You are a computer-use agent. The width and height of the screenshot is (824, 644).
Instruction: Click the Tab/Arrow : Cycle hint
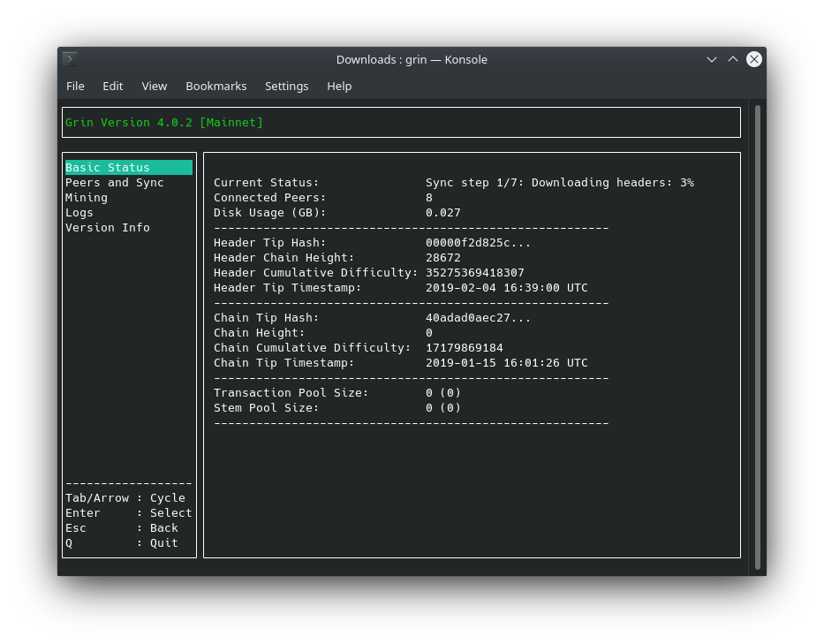point(125,498)
